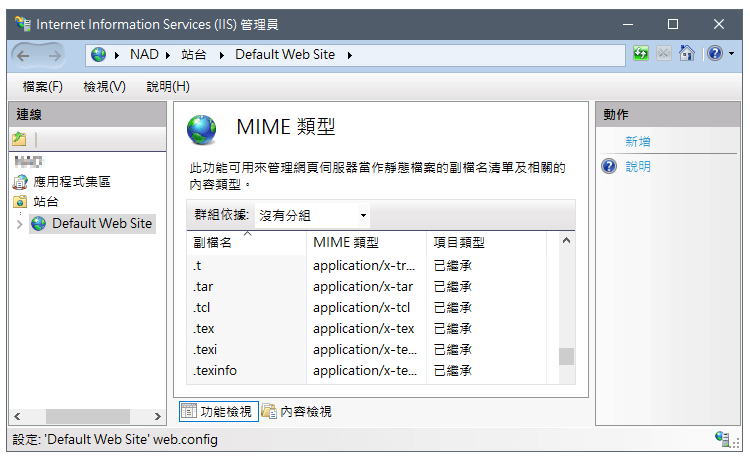The width and height of the screenshot is (750, 460).
Task: Click the status bar configuration icon
Action: click(722, 438)
